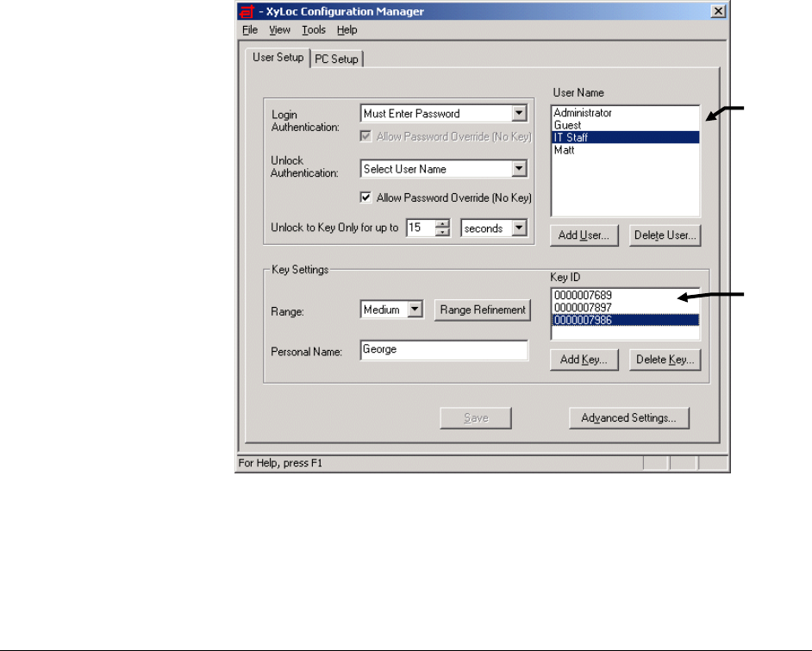The width and height of the screenshot is (812, 651).
Task: Select Key ID 0000007986
Action: pos(626,320)
